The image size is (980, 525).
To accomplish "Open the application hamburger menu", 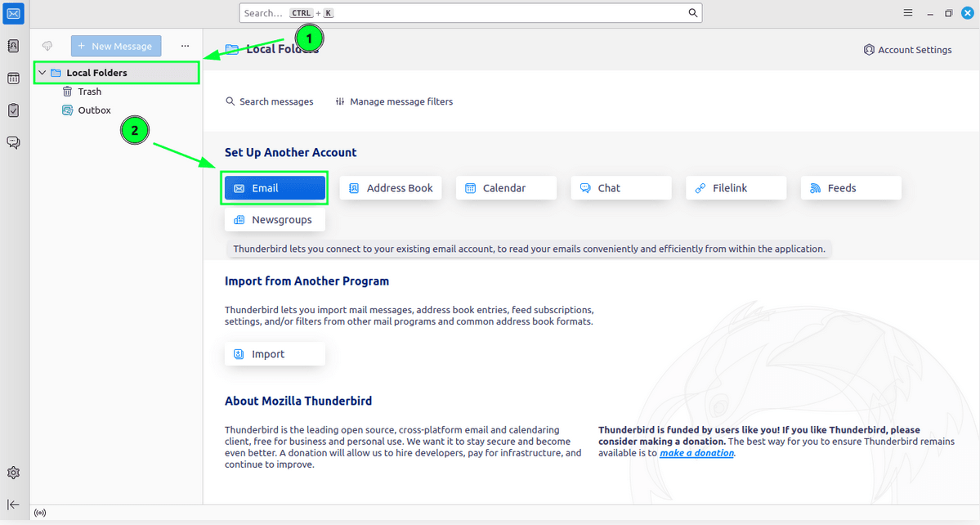I will [x=908, y=13].
